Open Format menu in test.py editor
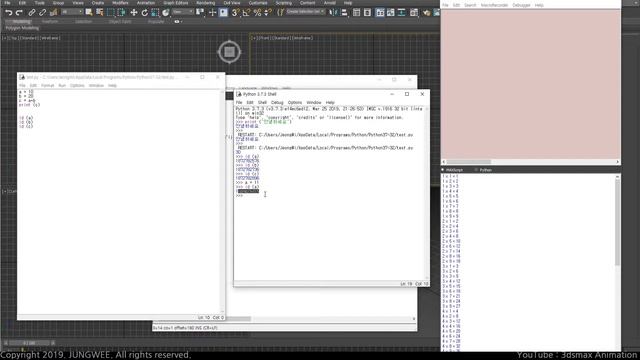This screenshot has height=360, width=640. tap(47, 85)
